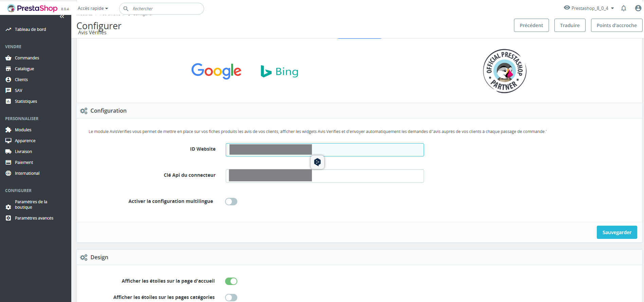Click the Sauvegarder button
Image resolution: width=644 pixels, height=302 pixels.
click(617, 232)
